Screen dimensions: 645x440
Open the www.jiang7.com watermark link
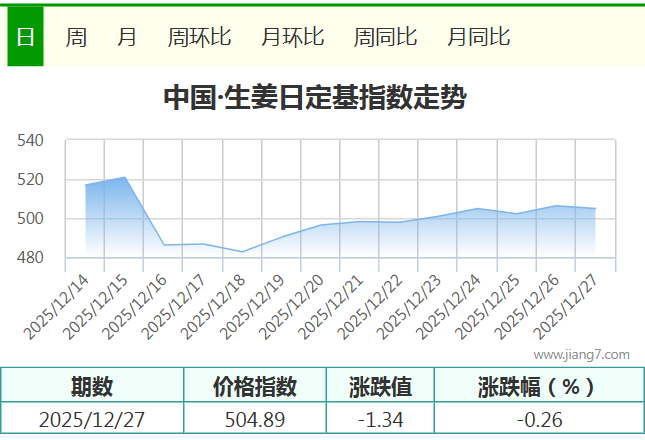[581, 354]
